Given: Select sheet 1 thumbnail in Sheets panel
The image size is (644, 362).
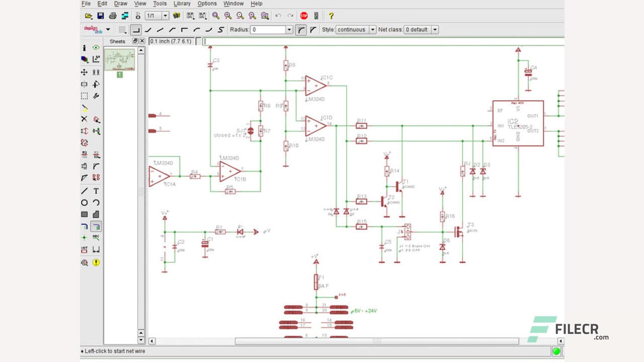Looking at the screenshot, I should click(x=119, y=60).
